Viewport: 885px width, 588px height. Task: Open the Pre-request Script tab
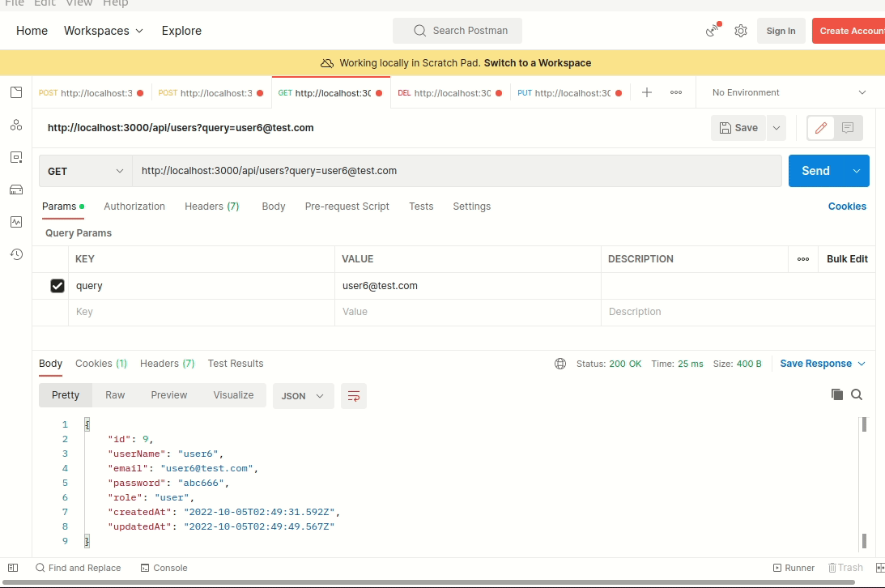(347, 207)
